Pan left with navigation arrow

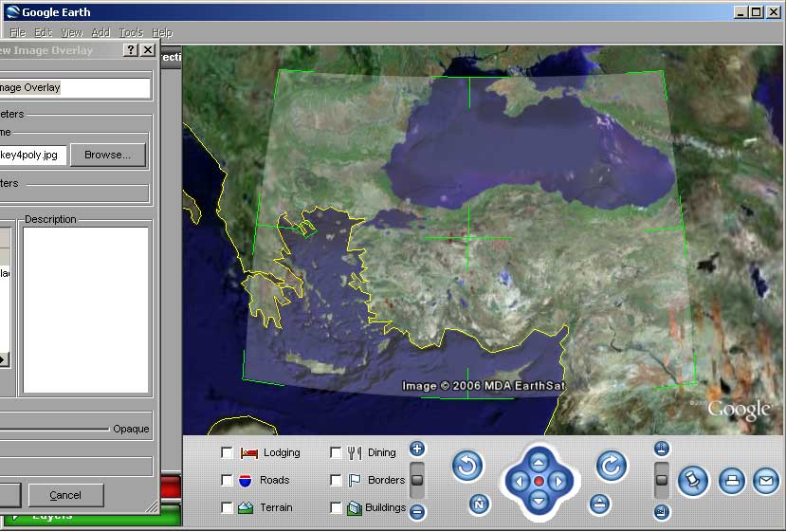pyautogui.click(x=520, y=482)
